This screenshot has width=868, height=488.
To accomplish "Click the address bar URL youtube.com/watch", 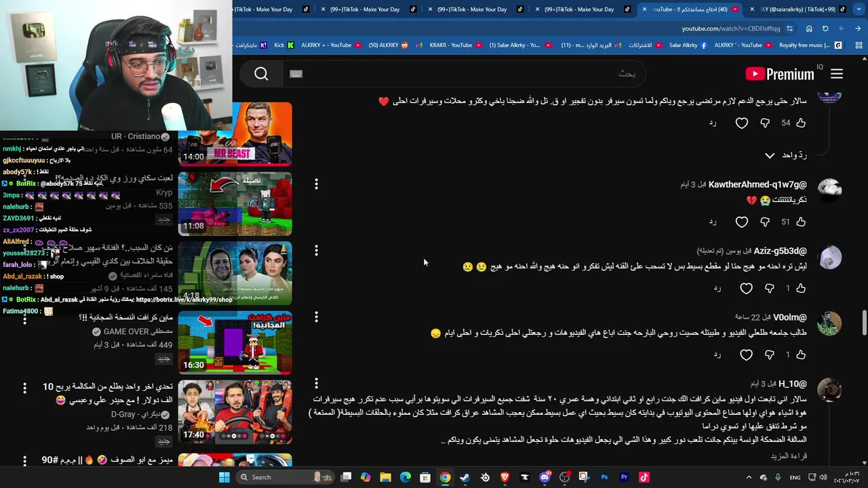I will pos(731,28).
